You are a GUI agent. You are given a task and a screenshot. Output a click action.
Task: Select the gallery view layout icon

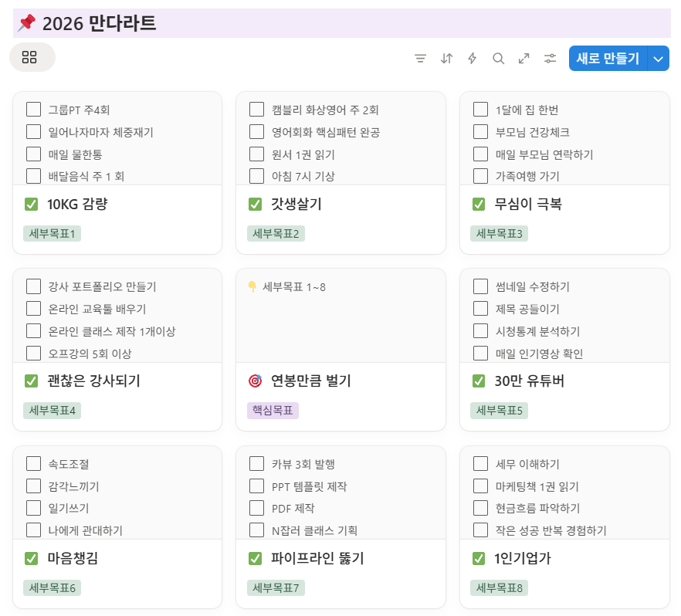tap(31, 57)
